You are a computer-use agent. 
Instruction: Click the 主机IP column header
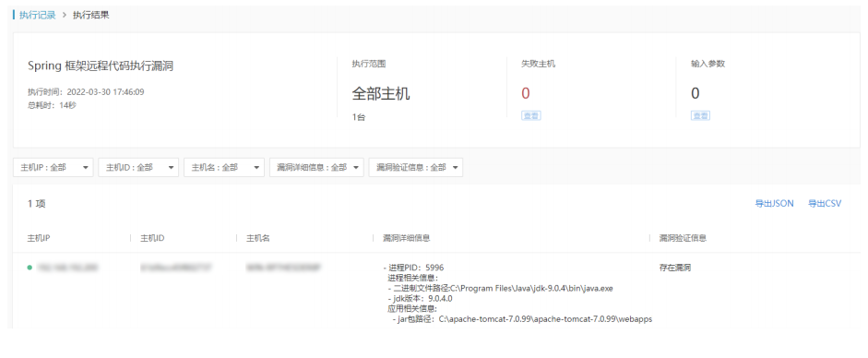click(40, 238)
